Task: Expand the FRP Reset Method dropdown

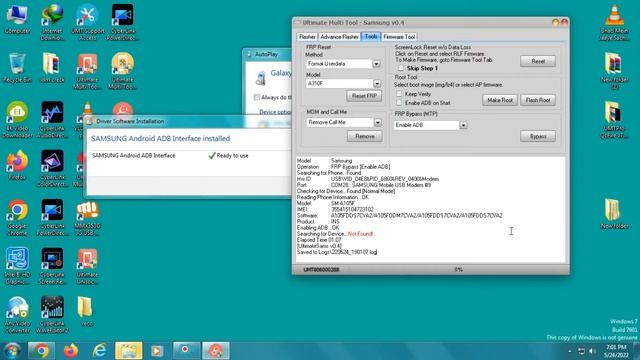Action: coord(376,64)
